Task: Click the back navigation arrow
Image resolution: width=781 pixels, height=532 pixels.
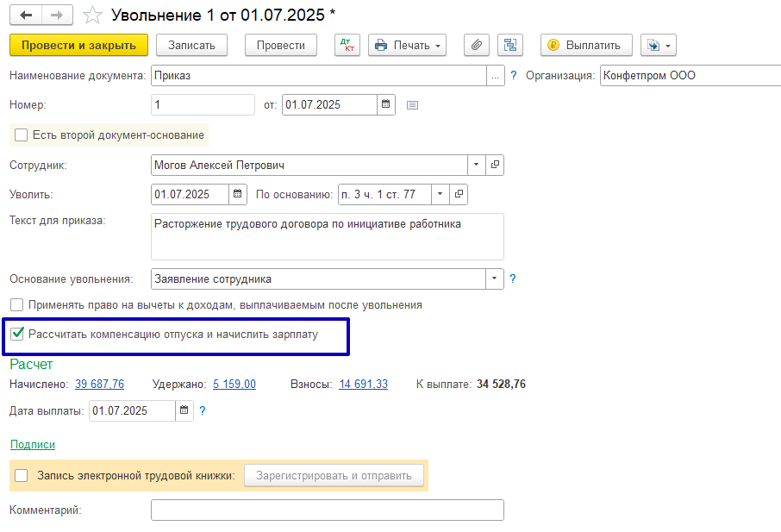Action: pos(25,15)
